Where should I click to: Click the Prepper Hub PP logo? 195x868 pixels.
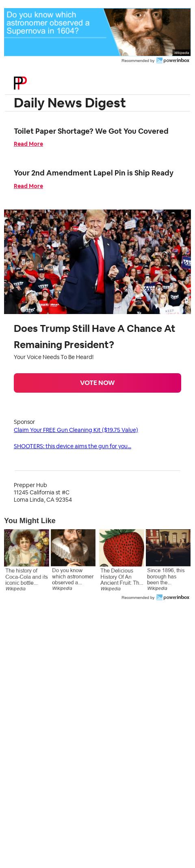[20, 83]
